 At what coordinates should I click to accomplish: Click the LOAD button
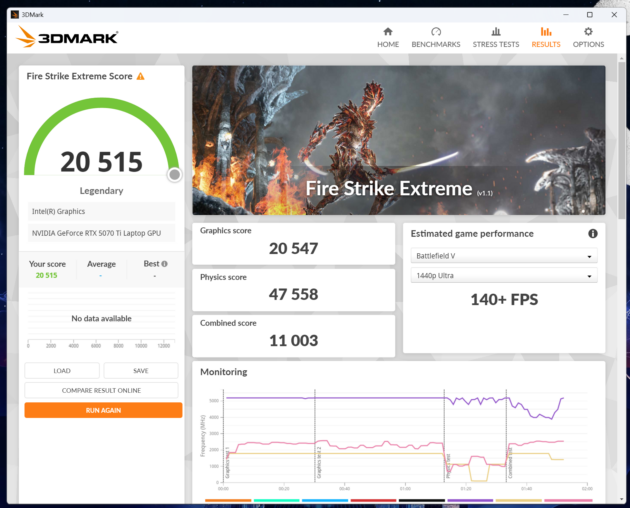[62, 371]
